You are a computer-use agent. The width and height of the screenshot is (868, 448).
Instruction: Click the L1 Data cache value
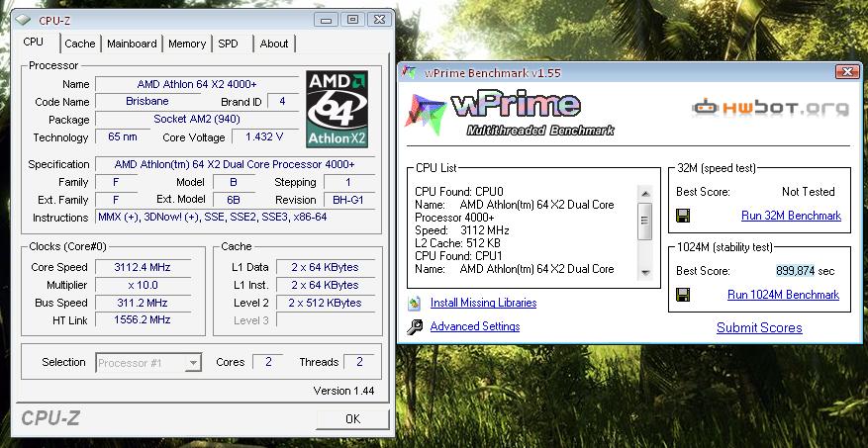point(325,267)
